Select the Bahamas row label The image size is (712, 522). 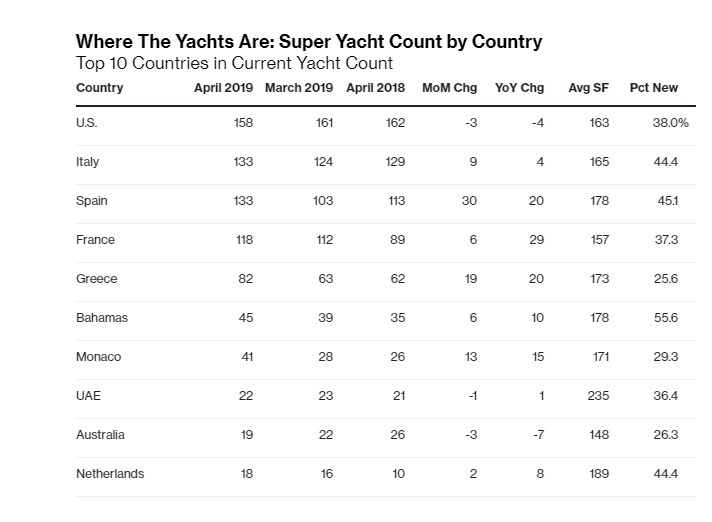coord(102,318)
